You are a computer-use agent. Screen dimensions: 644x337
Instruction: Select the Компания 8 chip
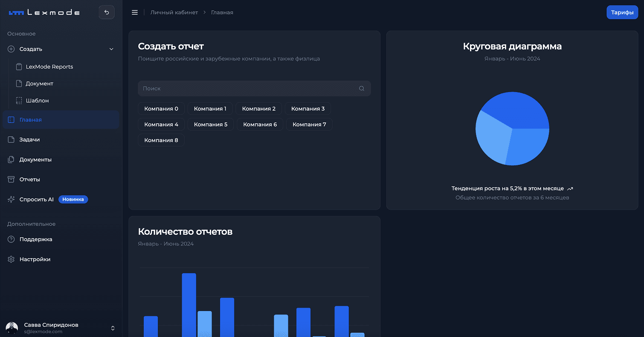point(161,140)
